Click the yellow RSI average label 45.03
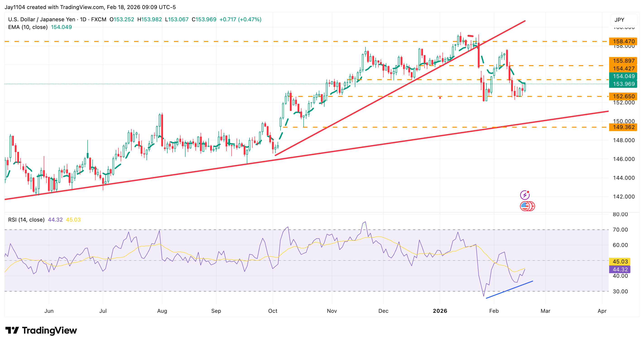 [620, 261]
